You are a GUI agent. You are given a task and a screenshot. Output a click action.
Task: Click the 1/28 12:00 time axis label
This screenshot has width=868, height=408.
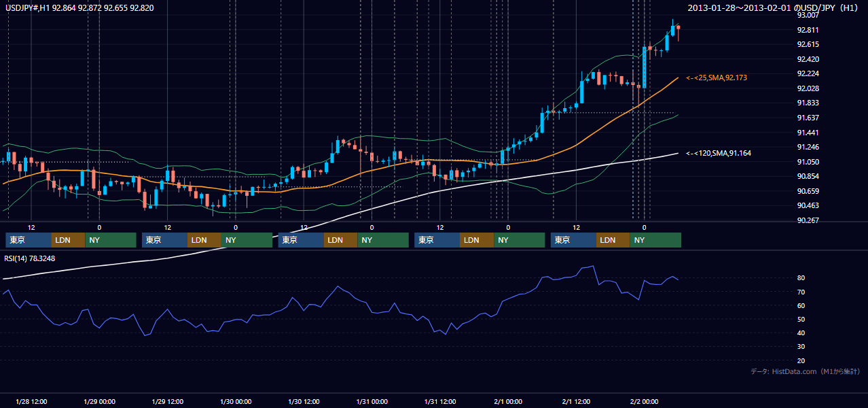pos(31,402)
